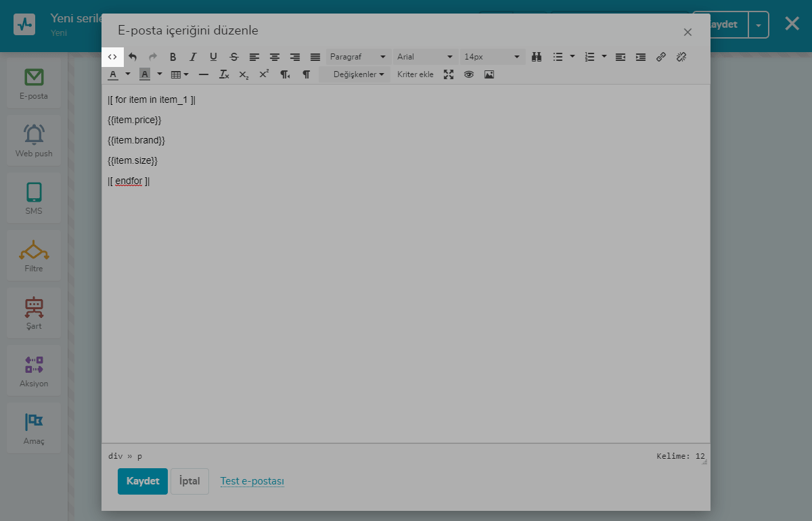Toggle subscript formatting
Viewport: 812px width, 521px height.
244,74
